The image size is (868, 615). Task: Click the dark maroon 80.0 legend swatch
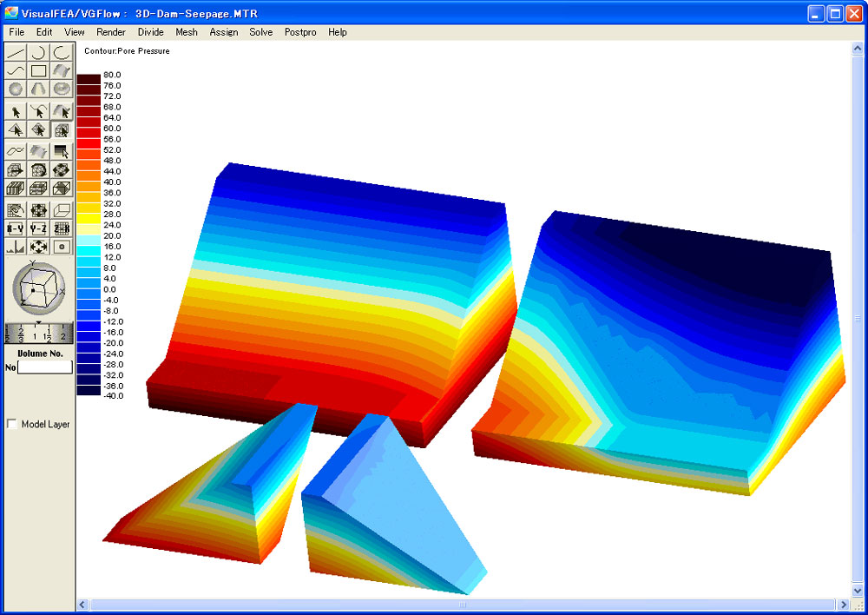point(89,78)
